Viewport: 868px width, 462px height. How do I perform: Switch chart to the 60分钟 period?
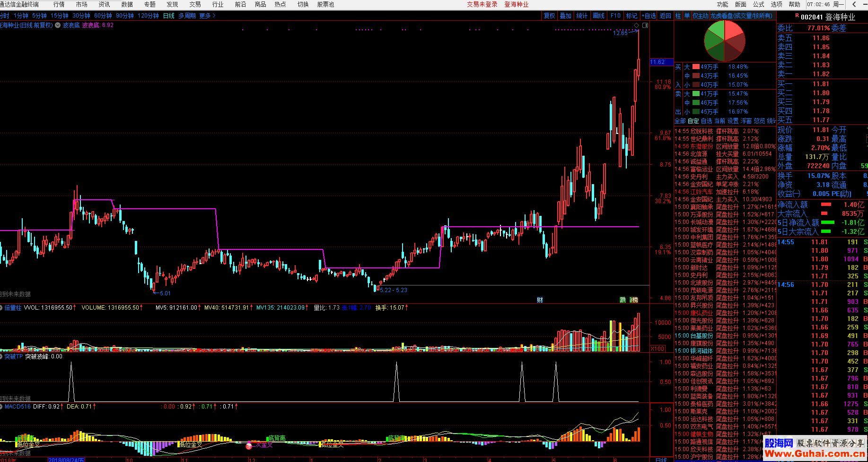[103, 16]
